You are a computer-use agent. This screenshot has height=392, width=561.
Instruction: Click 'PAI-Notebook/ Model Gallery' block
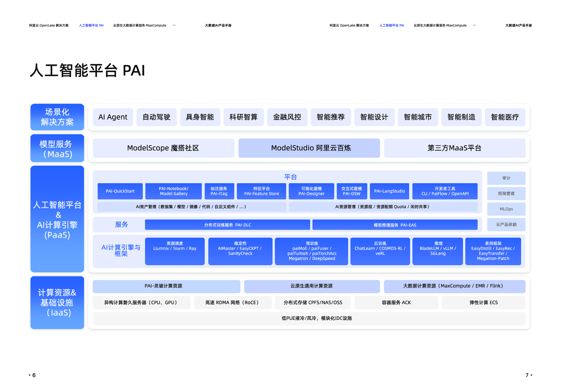pyautogui.click(x=174, y=191)
